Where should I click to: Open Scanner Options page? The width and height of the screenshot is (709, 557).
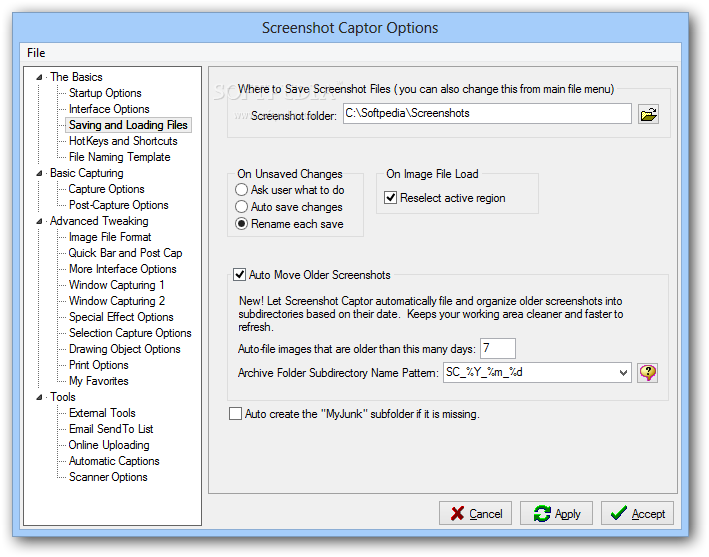click(108, 477)
